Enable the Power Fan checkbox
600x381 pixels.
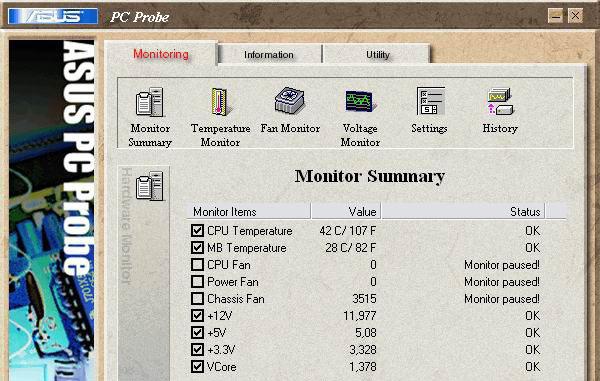(x=197, y=282)
